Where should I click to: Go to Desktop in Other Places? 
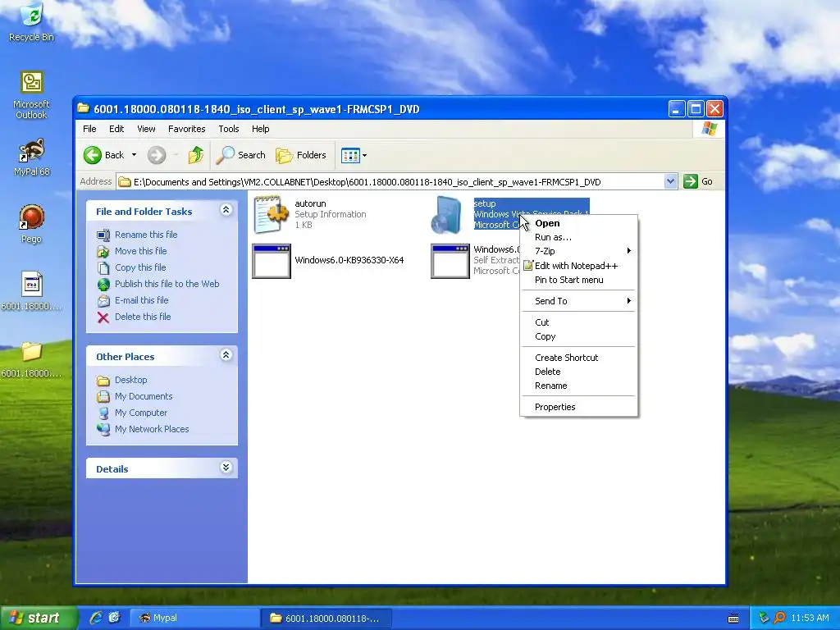(x=130, y=380)
